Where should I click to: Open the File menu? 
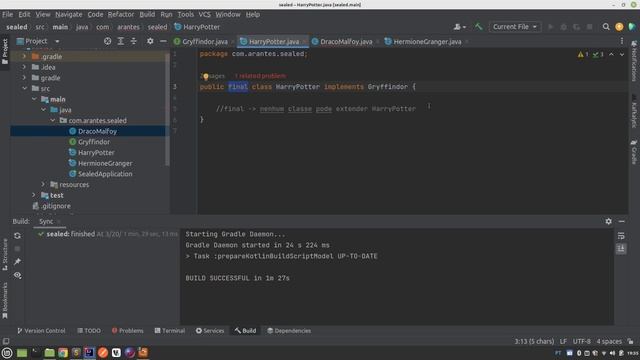click(x=7, y=14)
